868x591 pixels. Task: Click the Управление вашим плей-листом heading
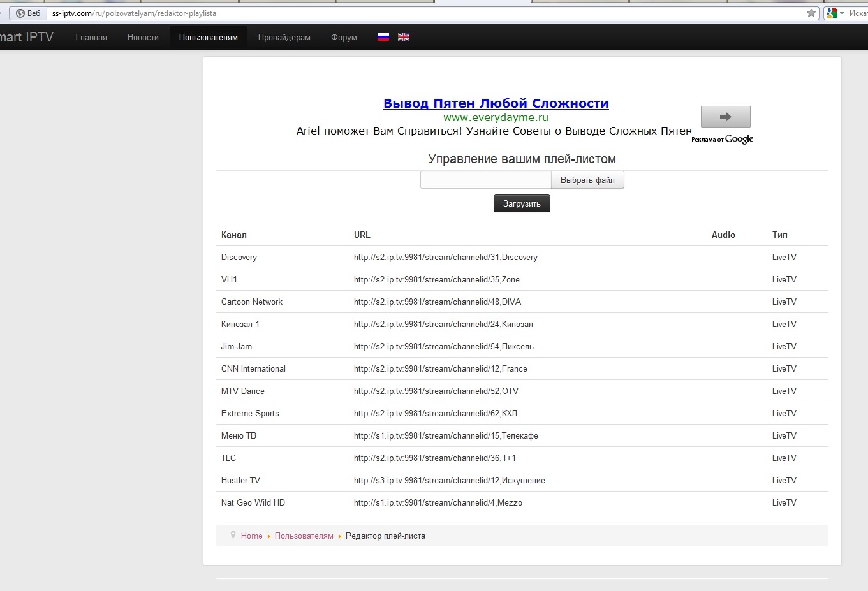[522, 159]
